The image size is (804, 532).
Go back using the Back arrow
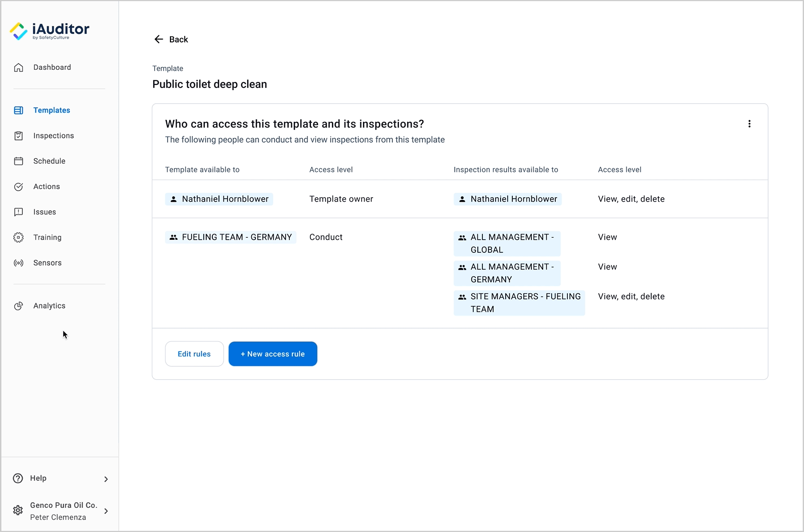pos(171,39)
